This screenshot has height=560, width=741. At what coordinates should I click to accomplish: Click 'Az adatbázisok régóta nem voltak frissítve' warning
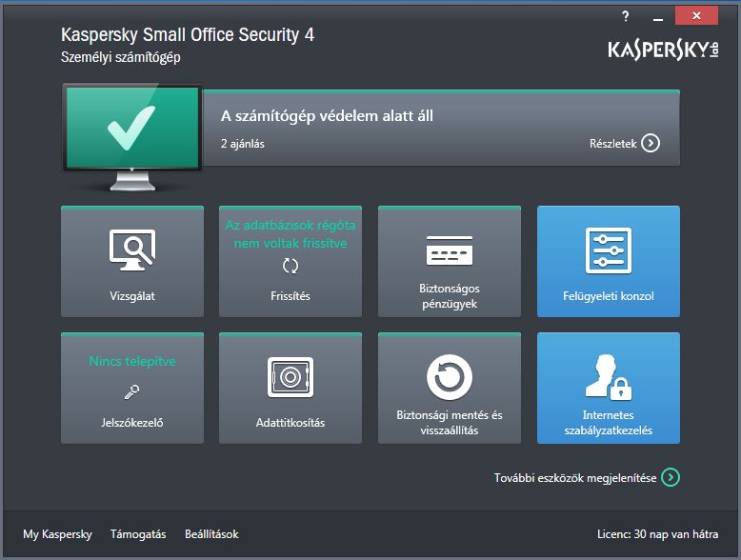290,234
